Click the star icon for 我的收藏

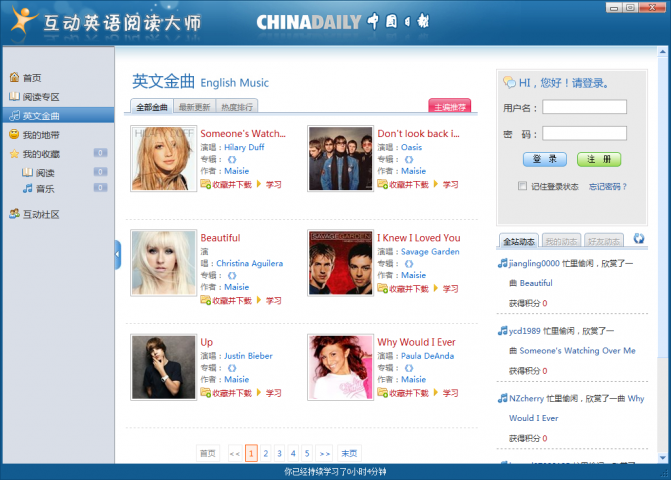(x=15, y=154)
